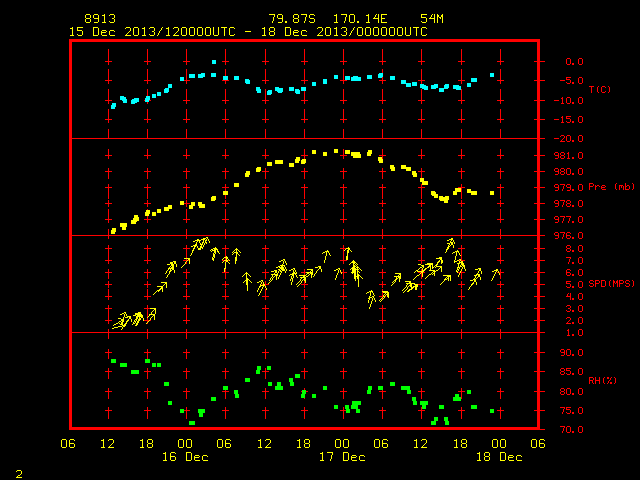Select the 17 Dec date label
The image size is (640, 480).
point(342,457)
